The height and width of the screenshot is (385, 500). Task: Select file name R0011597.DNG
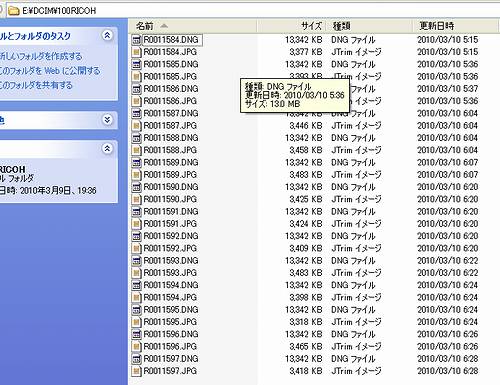coord(171,359)
